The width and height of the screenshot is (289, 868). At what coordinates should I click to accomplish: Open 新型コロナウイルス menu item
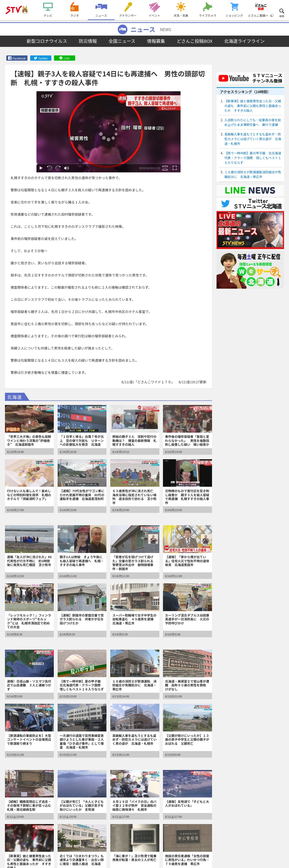click(x=47, y=41)
